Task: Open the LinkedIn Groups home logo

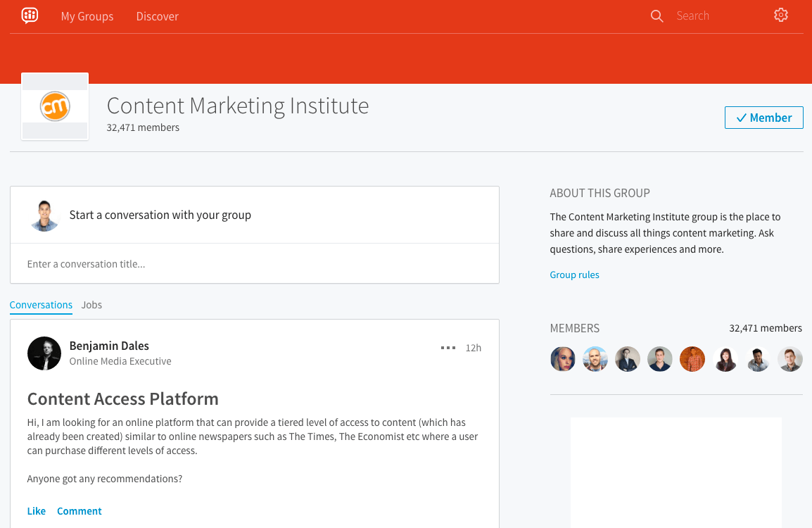Action: coord(30,15)
